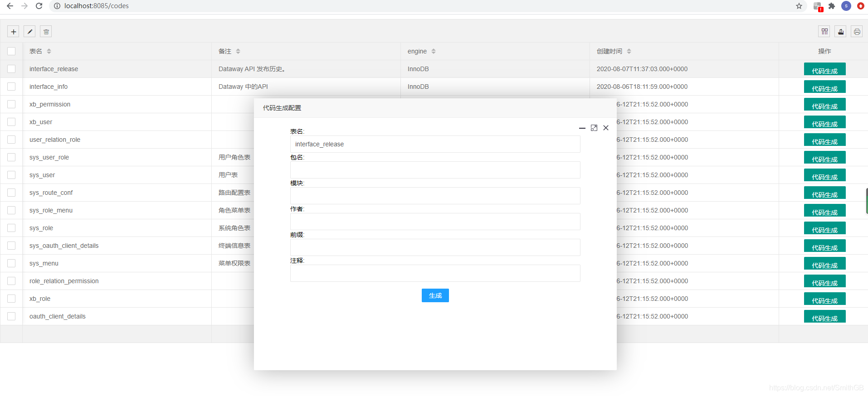Sort by 表名 column arrows
868x396 pixels.
pos(49,51)
